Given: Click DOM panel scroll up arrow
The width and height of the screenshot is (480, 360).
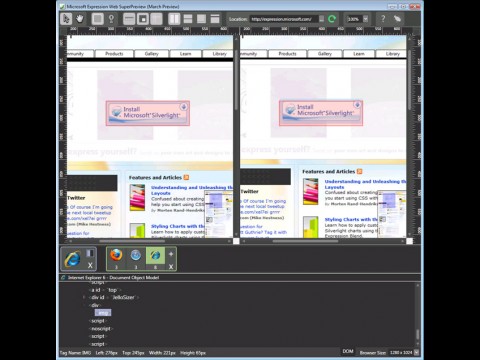Looking at the screenshot, I should tap(417, 285).
